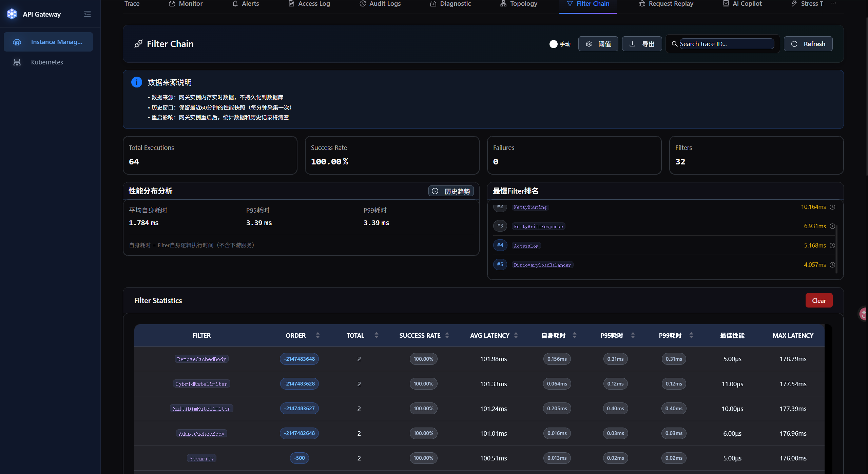Click the NettyWriteResponse filter tag in the ranking
This screenshot has width=868, height=474.
[538, 226]
